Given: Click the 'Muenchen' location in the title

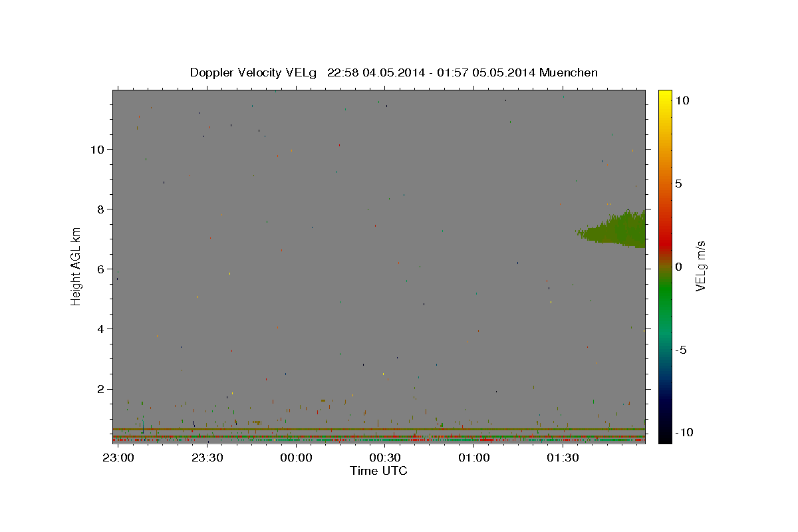Looking at the screenshot, I should (569, 72).
